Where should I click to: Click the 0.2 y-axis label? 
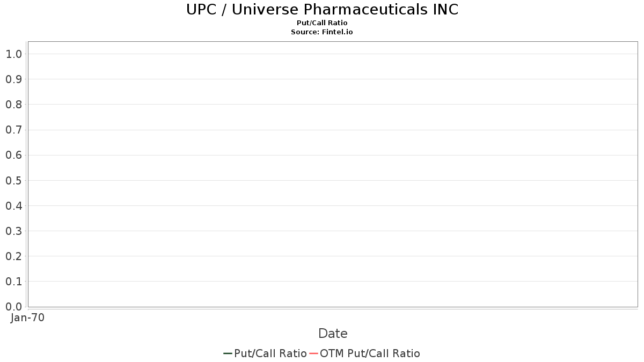coord(14,256)
